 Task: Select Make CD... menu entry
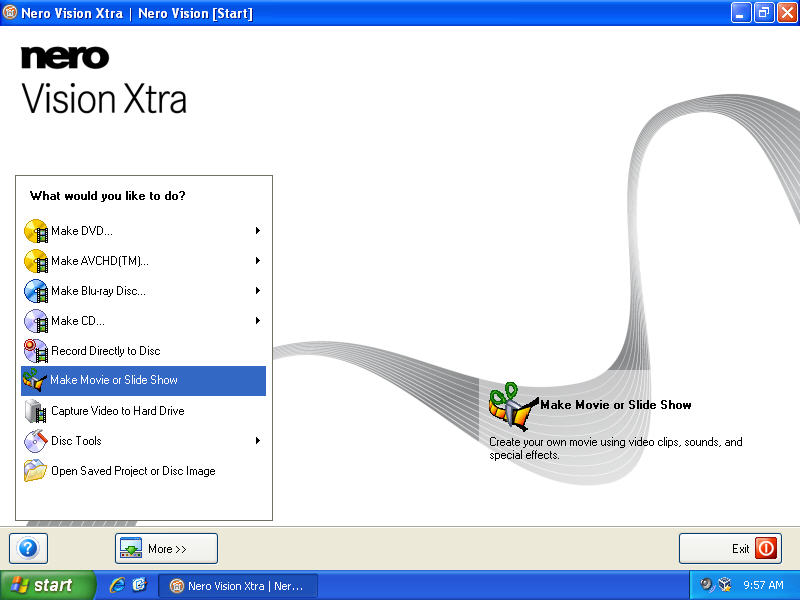coord(143,321)
